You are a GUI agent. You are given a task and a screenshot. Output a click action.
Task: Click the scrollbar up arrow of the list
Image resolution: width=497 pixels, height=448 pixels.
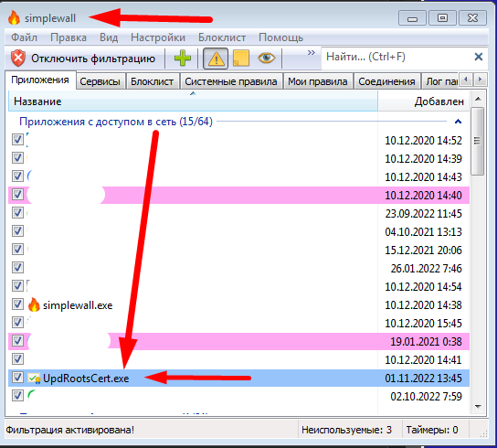[478, 99]
